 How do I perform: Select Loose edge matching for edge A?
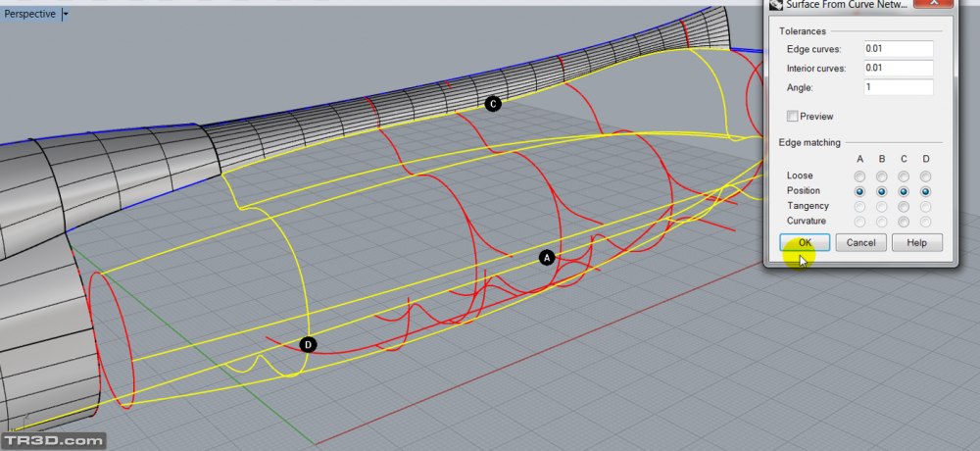pyautogui.click(x=859, y=175)
